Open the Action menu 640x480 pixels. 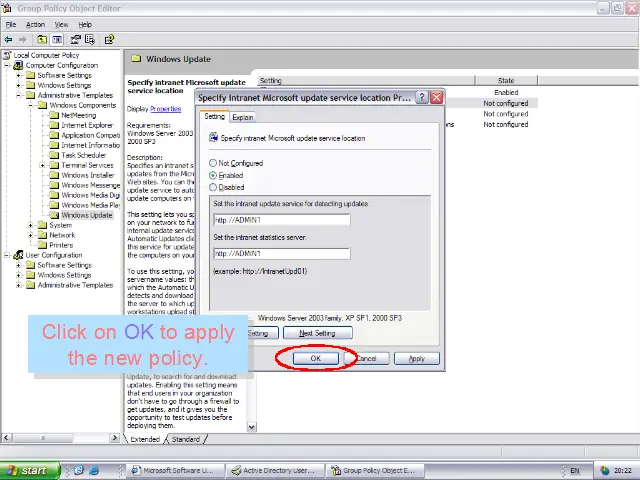[x=36, y=24]
